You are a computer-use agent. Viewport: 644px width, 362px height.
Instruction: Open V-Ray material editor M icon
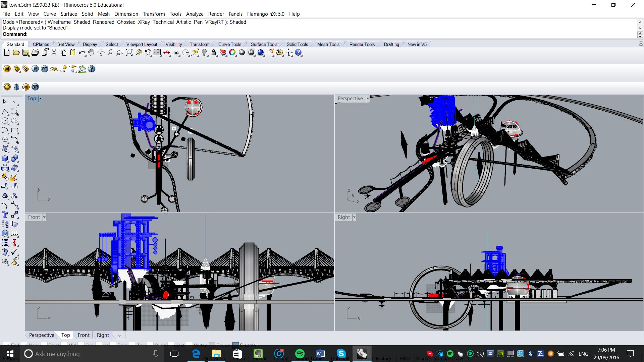pyautogui.click(x=7, y=69)
